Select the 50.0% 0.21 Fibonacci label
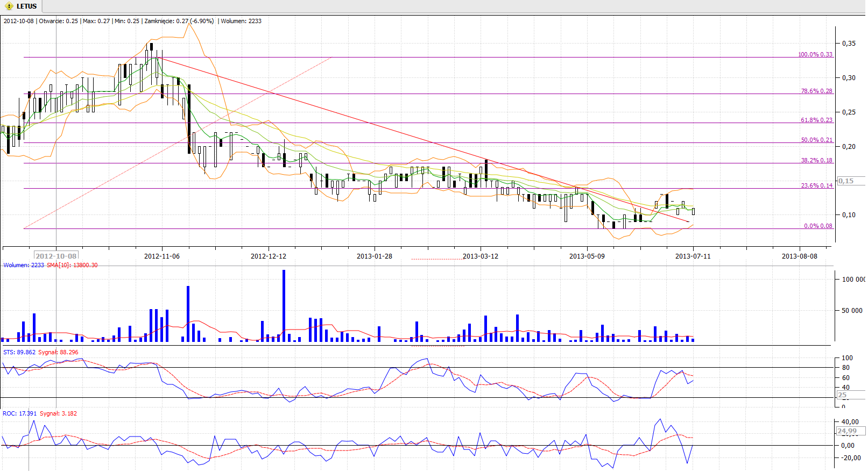Image resolution: width=868 pixels, height=472 pixels. [816, 140]
